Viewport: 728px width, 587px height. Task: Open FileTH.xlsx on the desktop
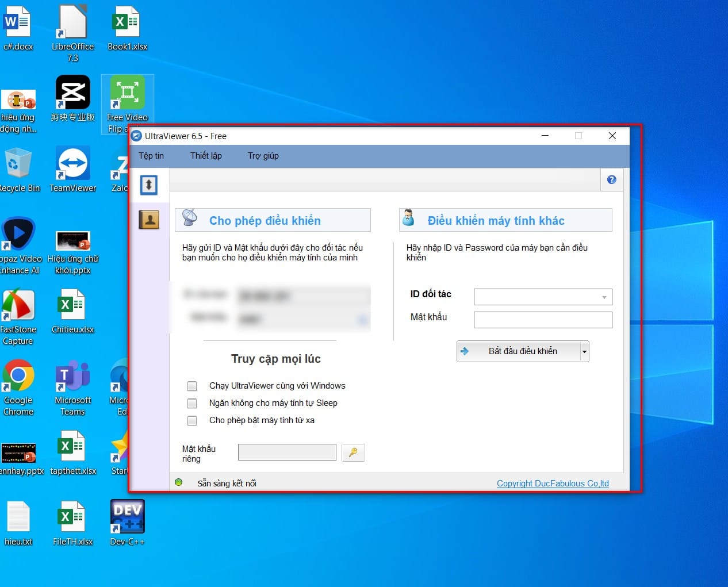click(72, 523)
